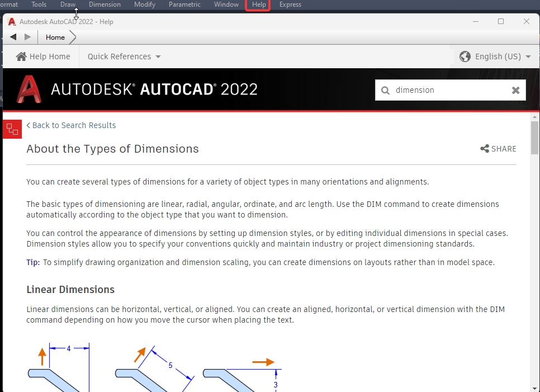This screenshot has height=392, width=540.
Task: Click the horizontal dimension illustration with value 3
Action: point(243,375)
